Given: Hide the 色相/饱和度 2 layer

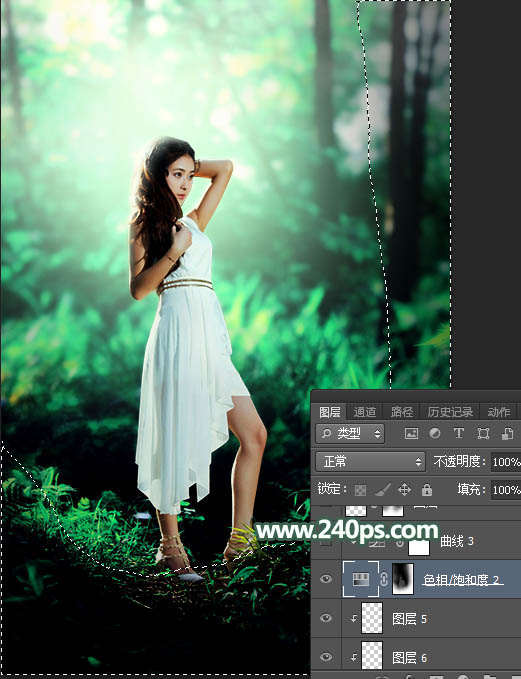Looking at the screenshot, I should (x=326, y=579).
